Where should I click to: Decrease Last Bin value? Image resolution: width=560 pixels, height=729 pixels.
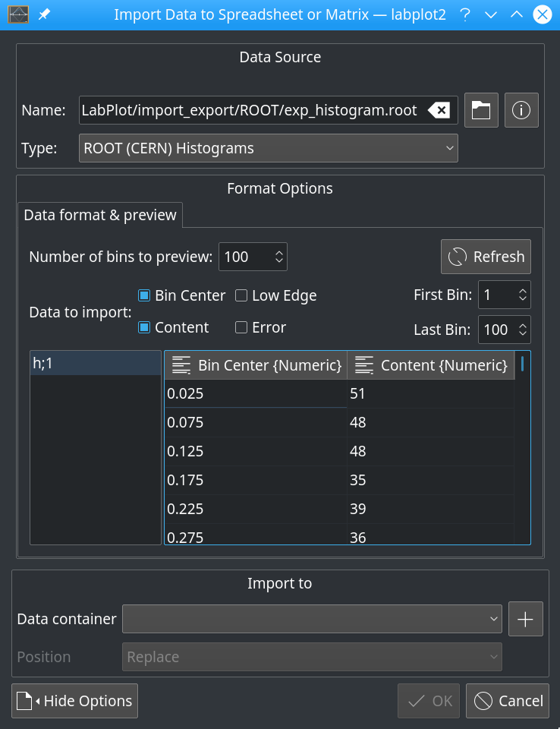click(522, 334)
